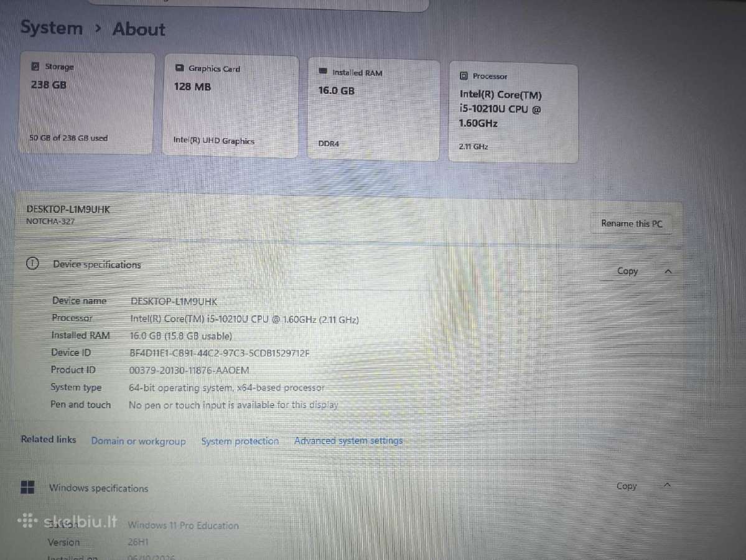Click the DDR4 label
The height and width of the screenshot is (560, 746).
pyautogui.click(x=329, y=144)
